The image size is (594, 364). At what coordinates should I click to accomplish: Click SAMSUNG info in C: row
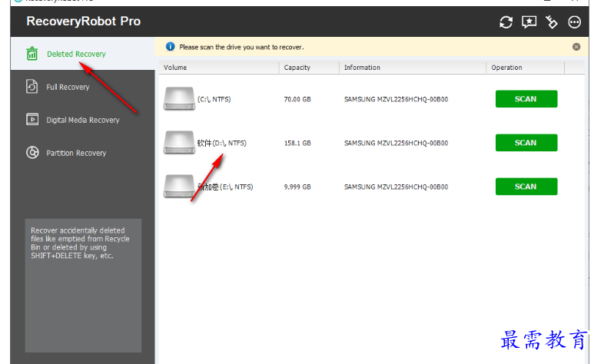[396, 99]
